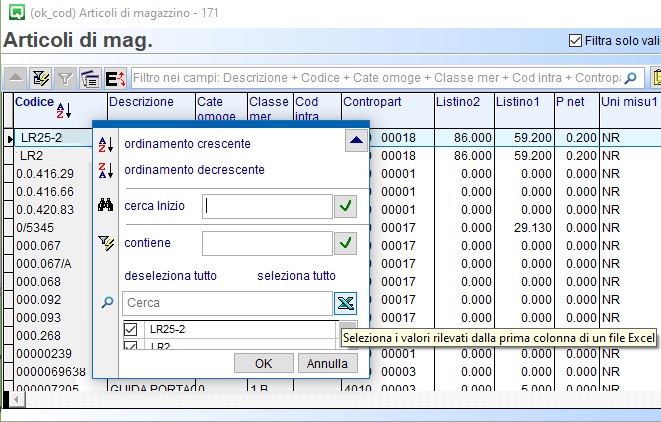This screenshot has height=422, width=661.
Task: Uncheck the LR25-2 value checkbox
Action: point(130,329)
